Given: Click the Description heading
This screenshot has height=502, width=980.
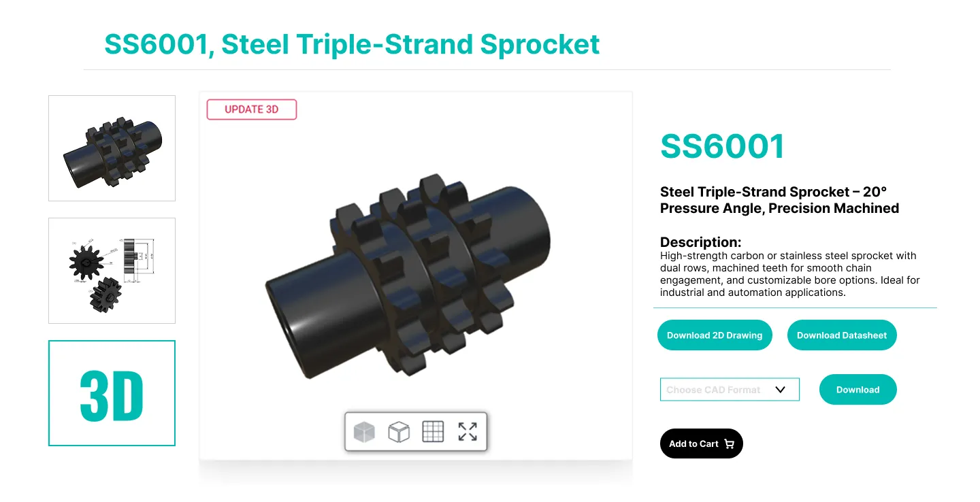Looking at the screenshot, I should pos(700,242).
